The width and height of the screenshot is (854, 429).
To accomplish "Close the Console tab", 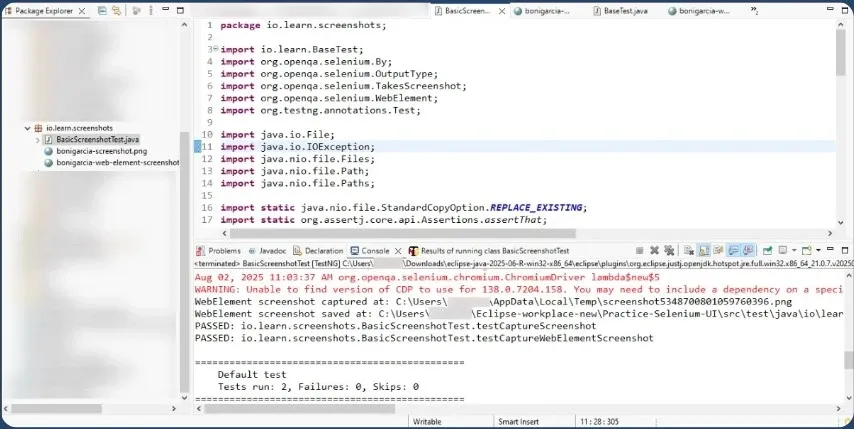I will [398, 251].
